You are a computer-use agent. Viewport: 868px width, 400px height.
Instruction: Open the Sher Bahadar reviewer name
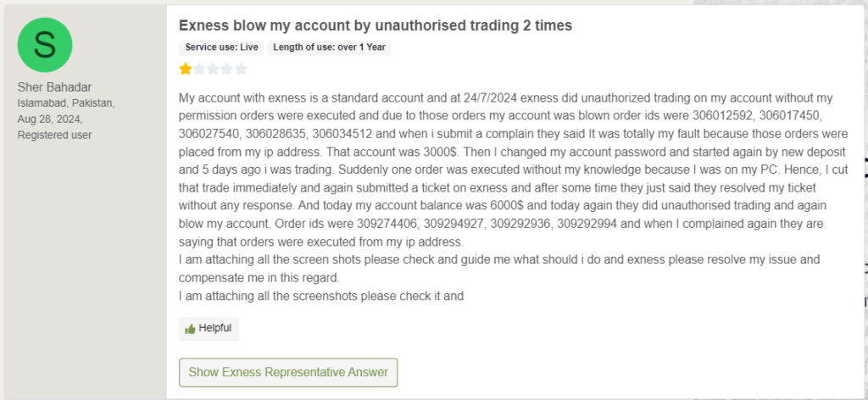(x=55, y=87)
